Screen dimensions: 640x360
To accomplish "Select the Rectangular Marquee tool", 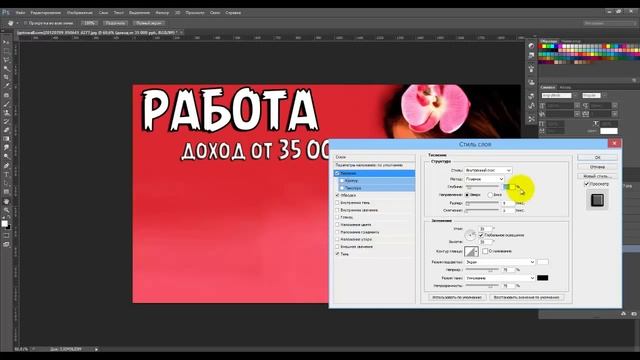I will click(x=6, y=51).
